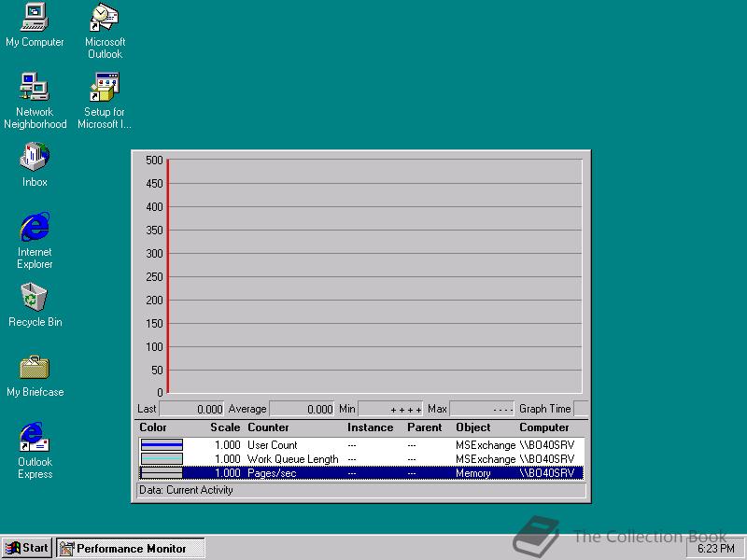The width and height of the screenshot is (747, 560).
Task: Click the Graph Time value field
Action: click(x=581, y=409)
